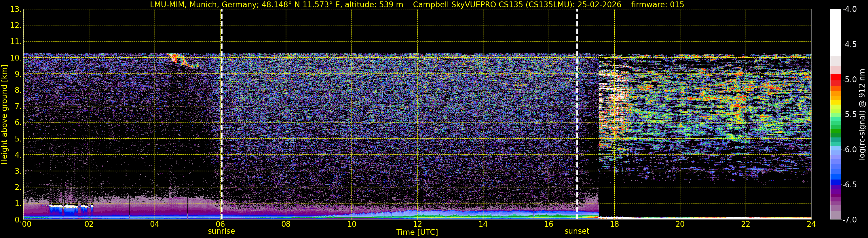Click the x-axis tick label 16
Screen dimensions: 868x238
pos(549,224)
